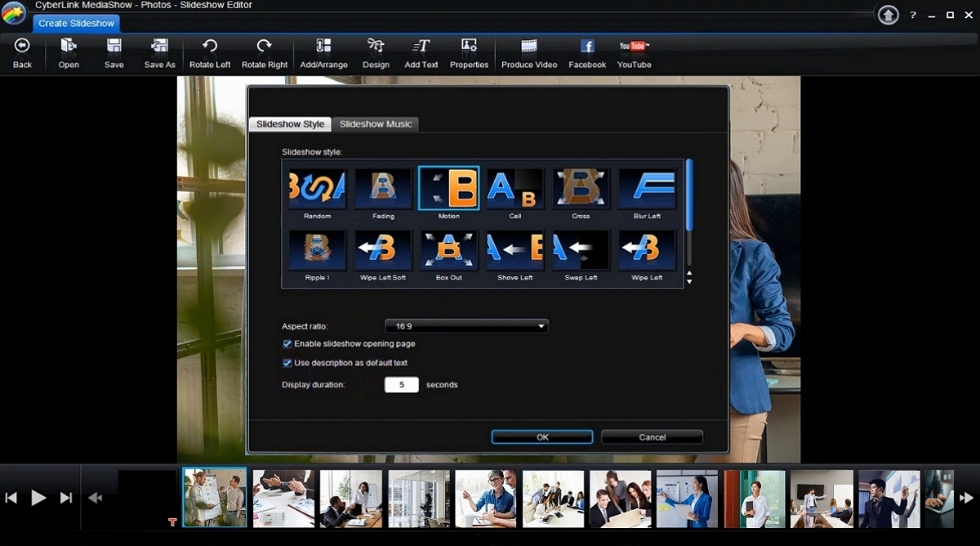Open the Aspect ratio dropdown
This screenshot has width=980, height=546.
[x=466, y=326]
